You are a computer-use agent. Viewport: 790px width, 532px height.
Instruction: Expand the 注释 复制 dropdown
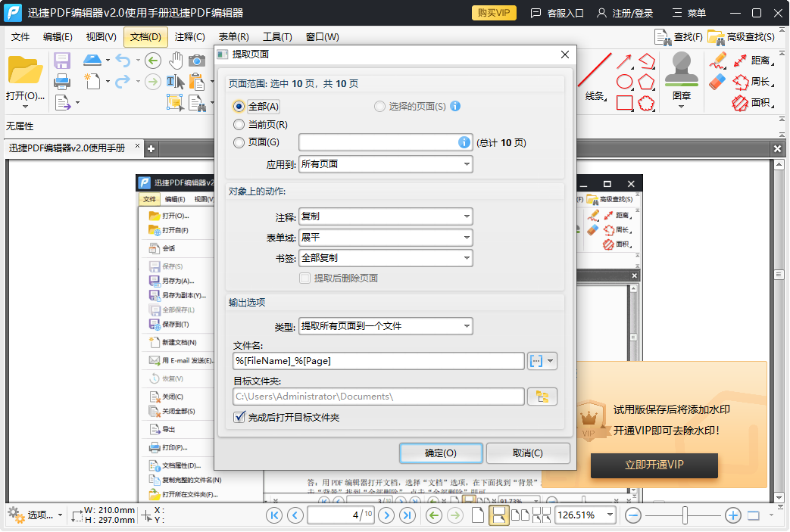tap(386, 217)
